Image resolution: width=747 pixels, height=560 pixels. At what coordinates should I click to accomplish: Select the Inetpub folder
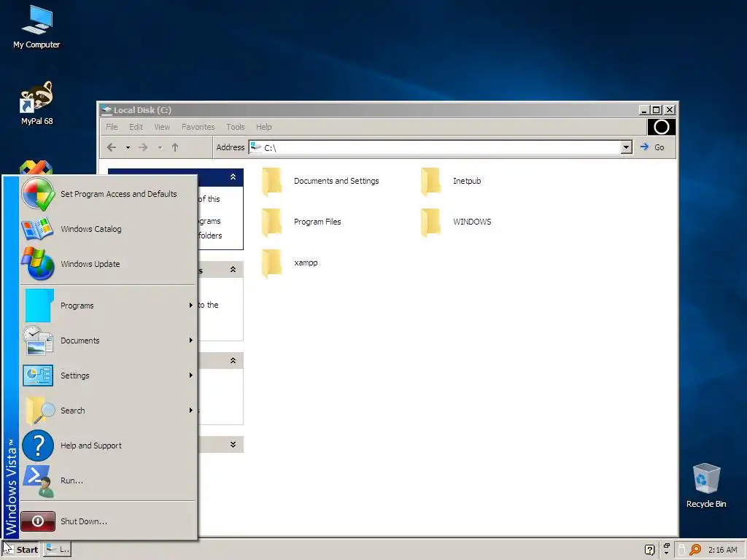451,182
